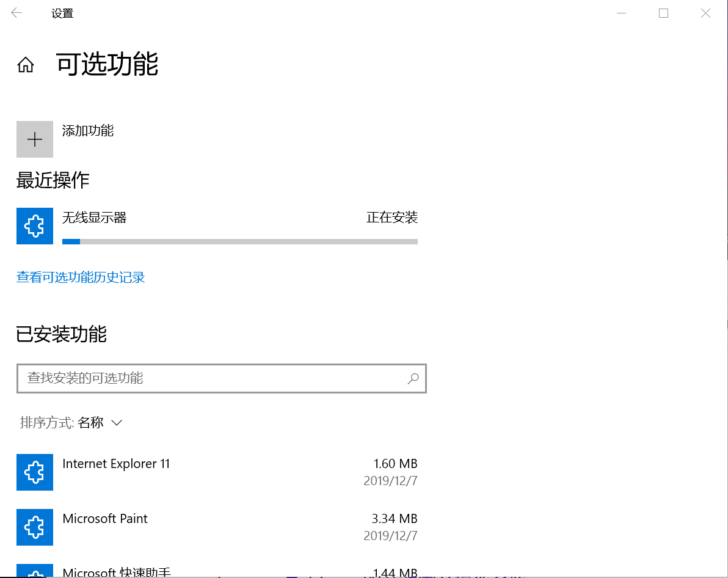
Task: Select the Microsoft Paint entry text
Action: tap(105, 519)
